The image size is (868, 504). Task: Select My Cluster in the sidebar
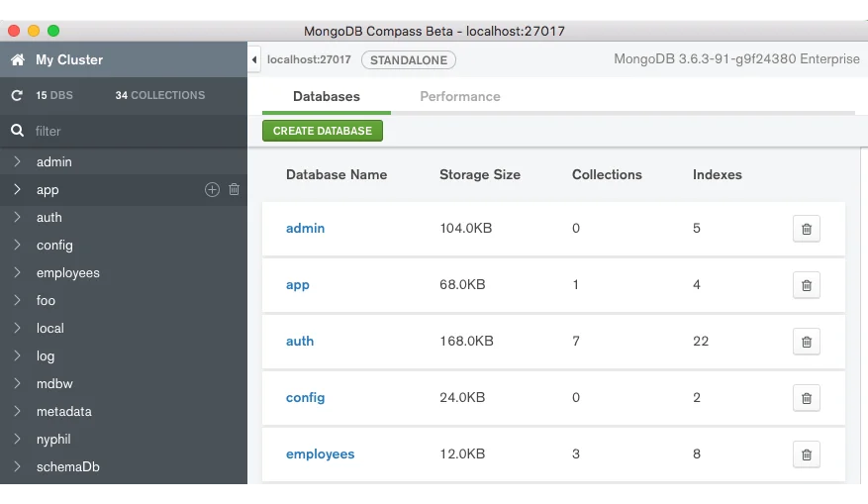click(x=69, y=59)
